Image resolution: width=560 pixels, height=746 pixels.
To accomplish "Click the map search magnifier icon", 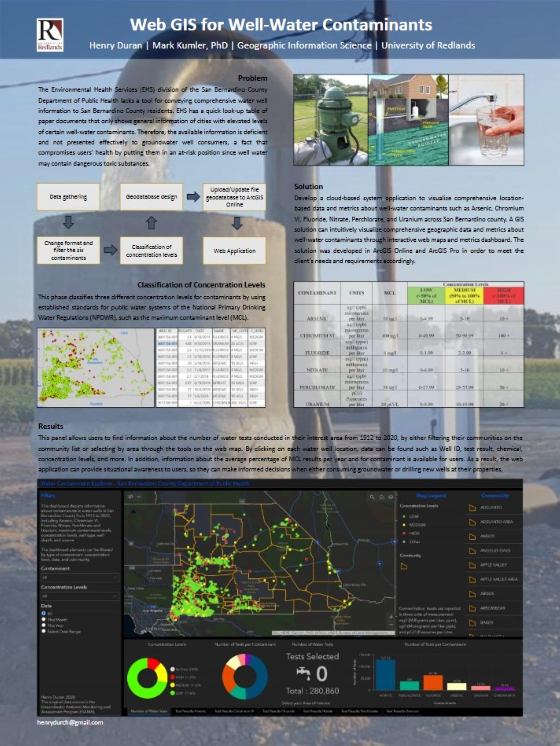I will click(x=372, y=497).
